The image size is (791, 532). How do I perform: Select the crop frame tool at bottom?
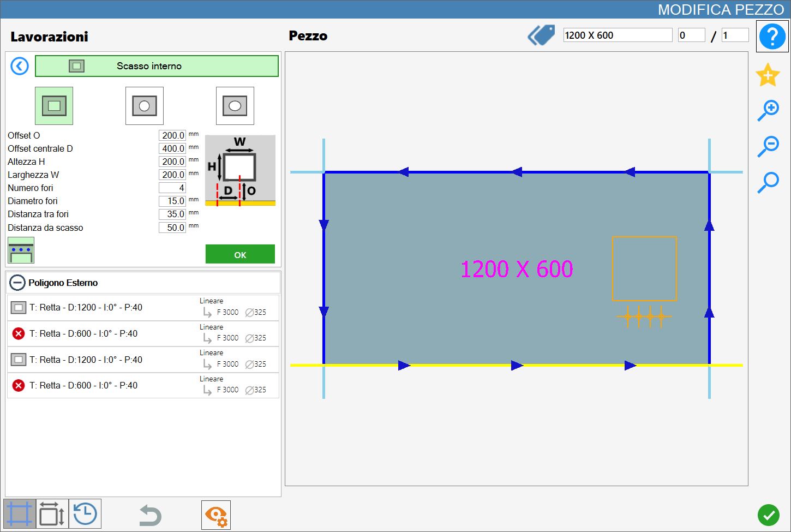20,514
